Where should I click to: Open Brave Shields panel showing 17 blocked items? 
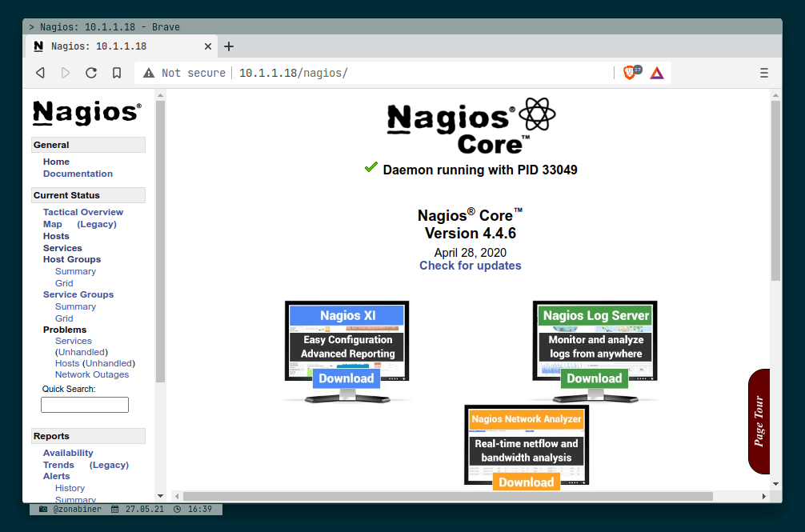(630, 72)
